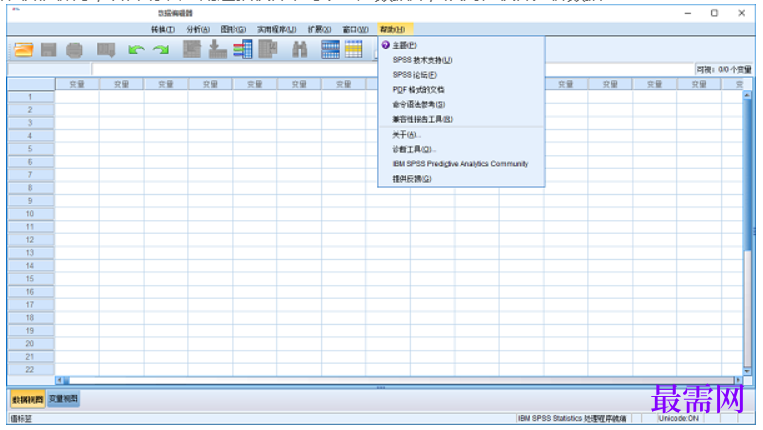Select row 20 header
The width and height of the screenshot is (763, 430).
(x=30, y=343)
